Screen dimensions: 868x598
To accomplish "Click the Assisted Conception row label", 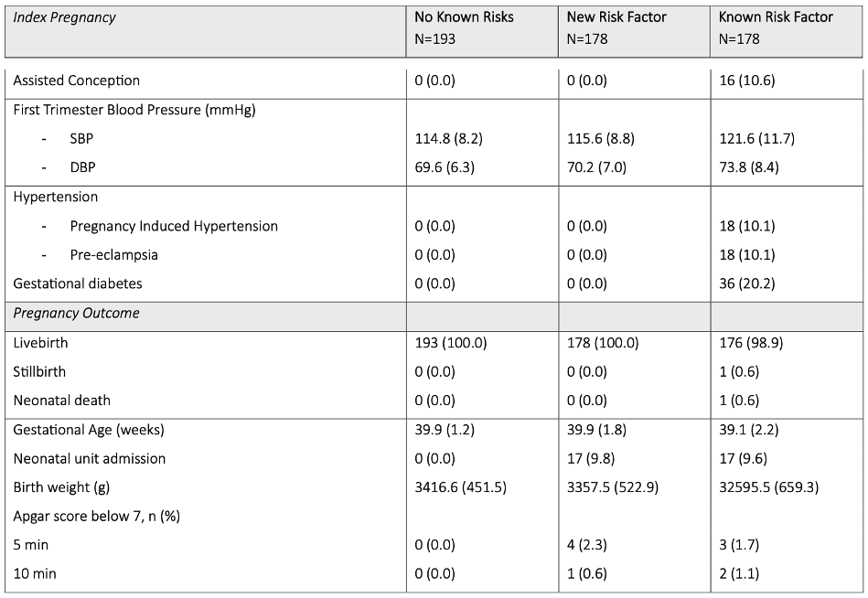I will pos(77,80).
